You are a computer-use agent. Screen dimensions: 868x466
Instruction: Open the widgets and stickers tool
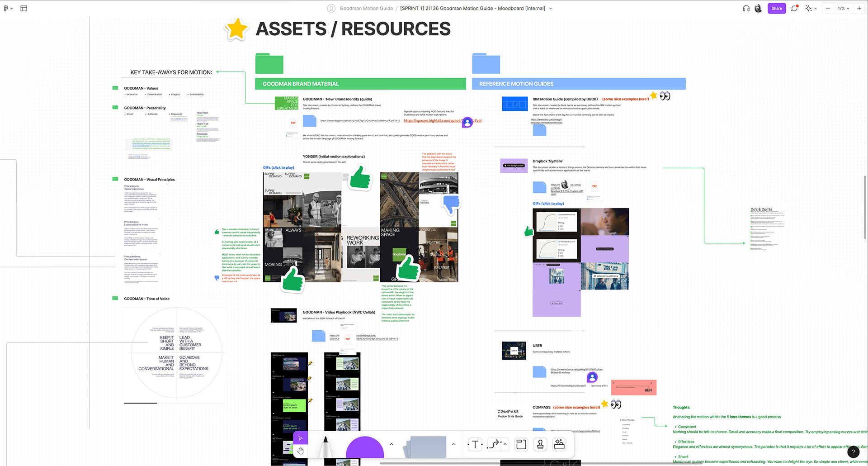pos(559,445)
